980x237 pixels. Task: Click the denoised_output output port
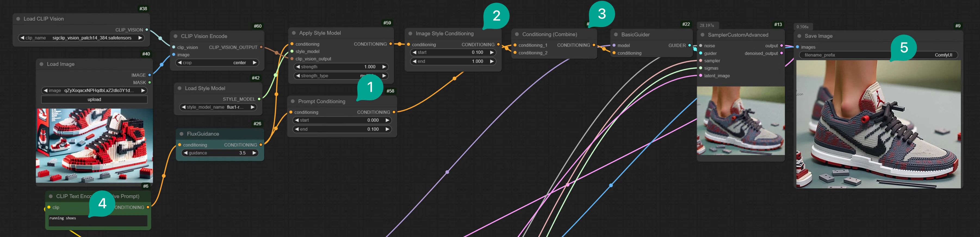[781, 53]
